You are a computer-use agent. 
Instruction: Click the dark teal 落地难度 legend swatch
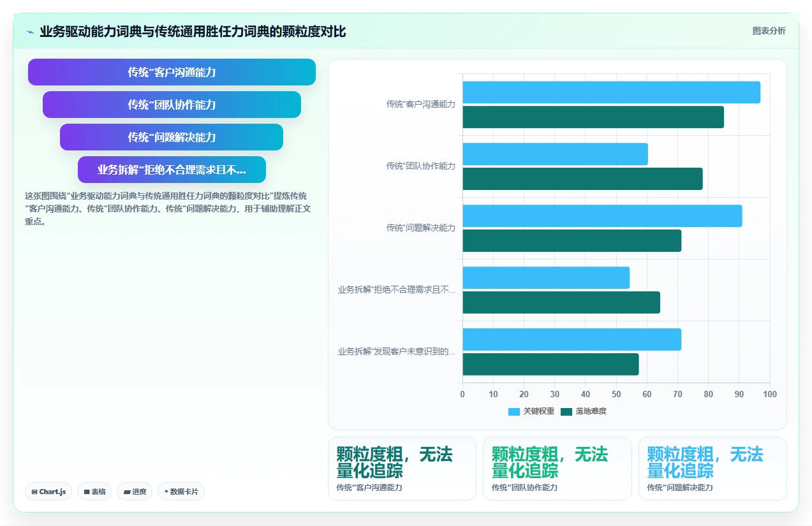coord(566,412)
